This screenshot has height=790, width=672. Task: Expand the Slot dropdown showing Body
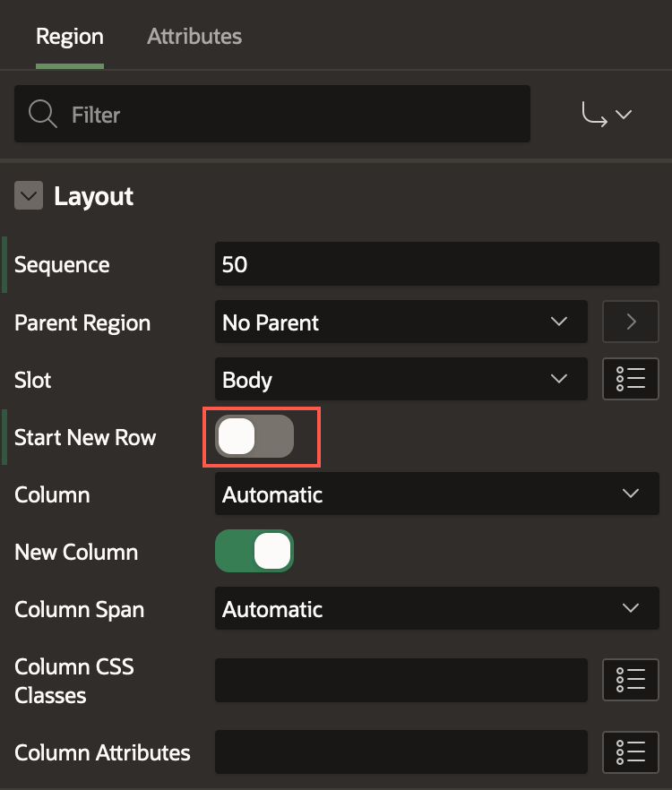click(401, 379)
